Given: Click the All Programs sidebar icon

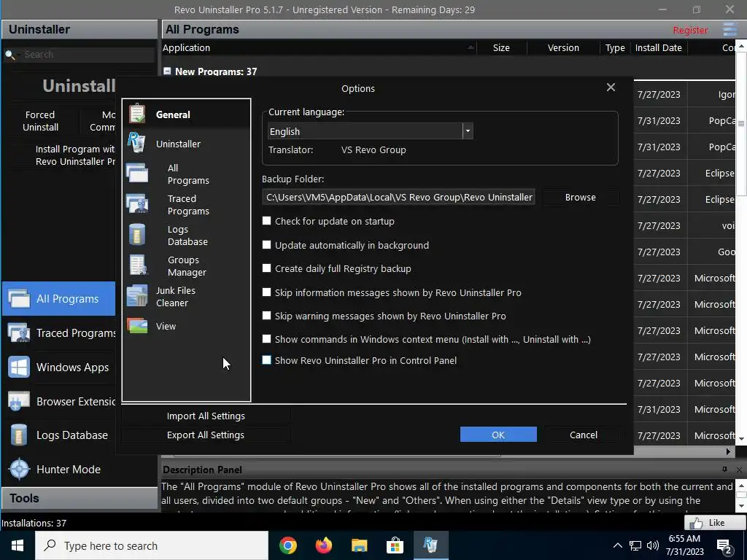Looking at the screenshot, I should coord(19,298).
